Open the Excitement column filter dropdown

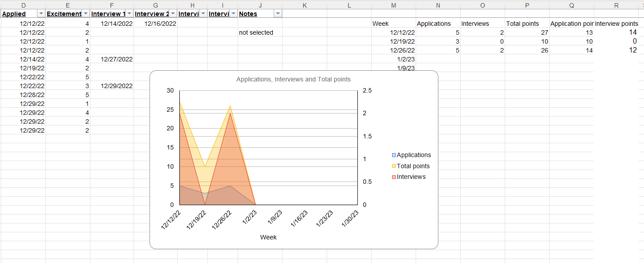coord(85,14)
